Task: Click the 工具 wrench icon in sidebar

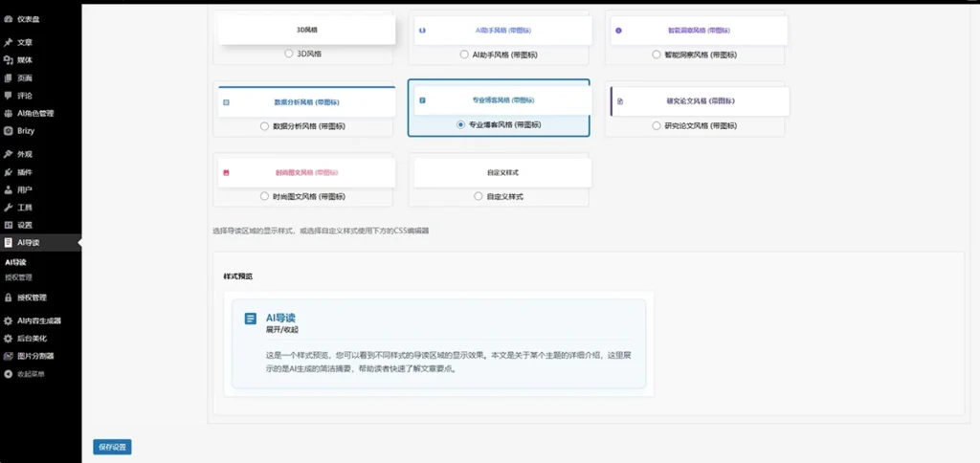Action: [x=9, y=207]
